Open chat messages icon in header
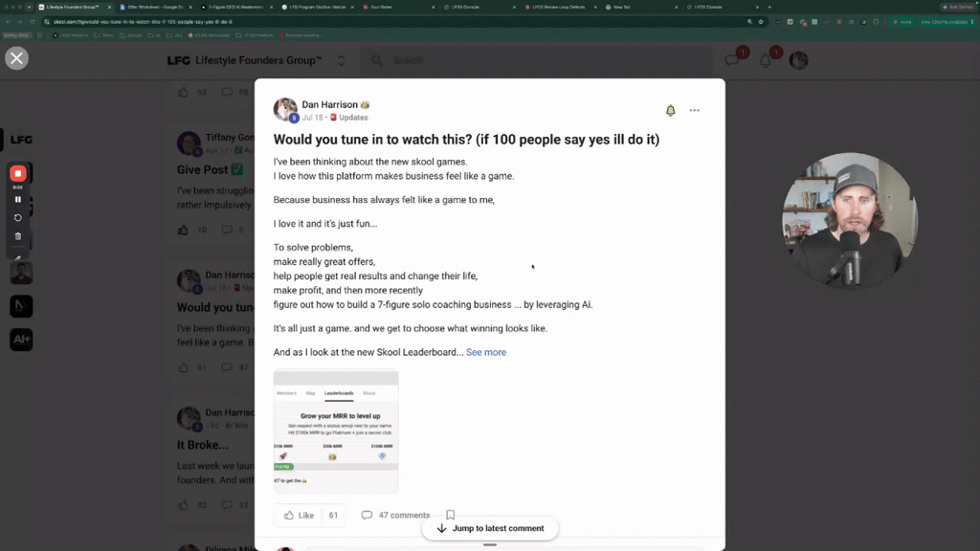Image resolution: width=980 pixels, height=551 pixels. [732, 60]
